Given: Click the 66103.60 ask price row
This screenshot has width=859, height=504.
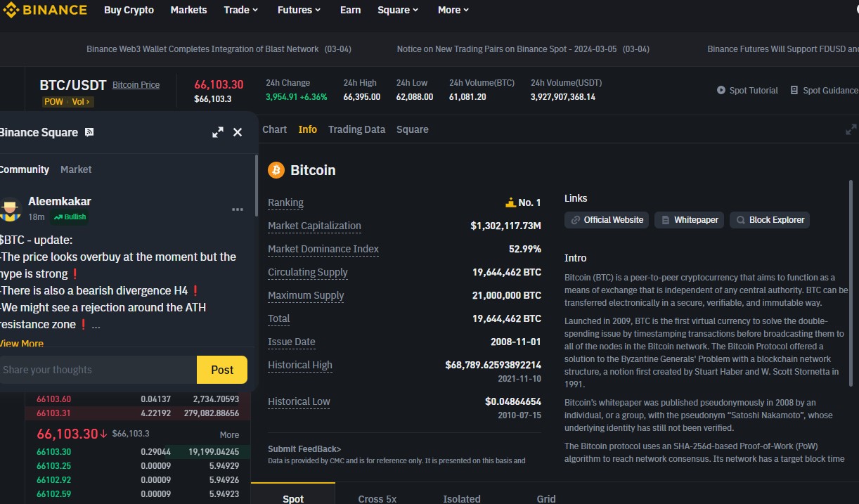Looking at the screenshot, I should pos(138,399).
